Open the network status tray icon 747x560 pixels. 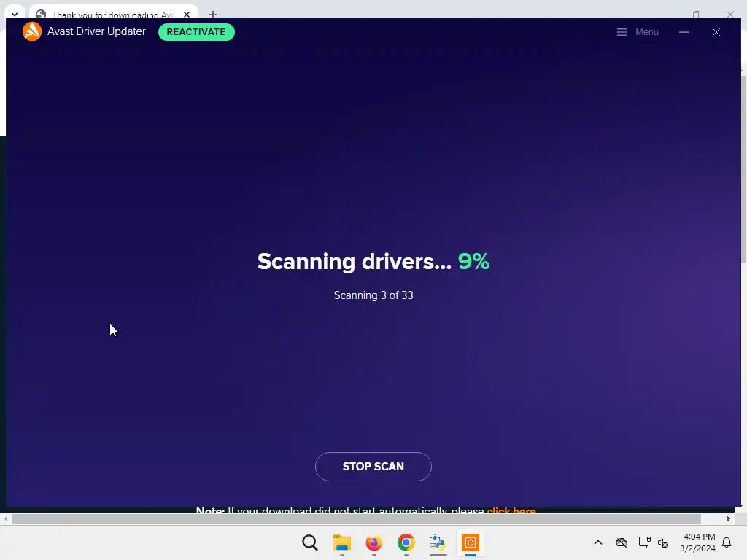[644, 542]
